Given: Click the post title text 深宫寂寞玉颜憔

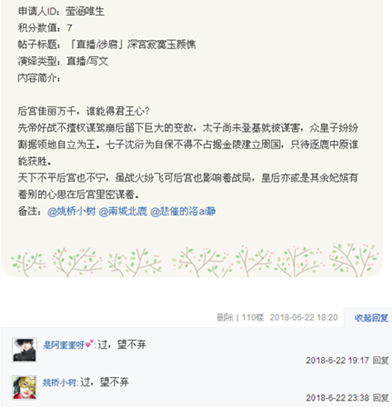Looking at the screenshot, I should [x=161, y=44].
